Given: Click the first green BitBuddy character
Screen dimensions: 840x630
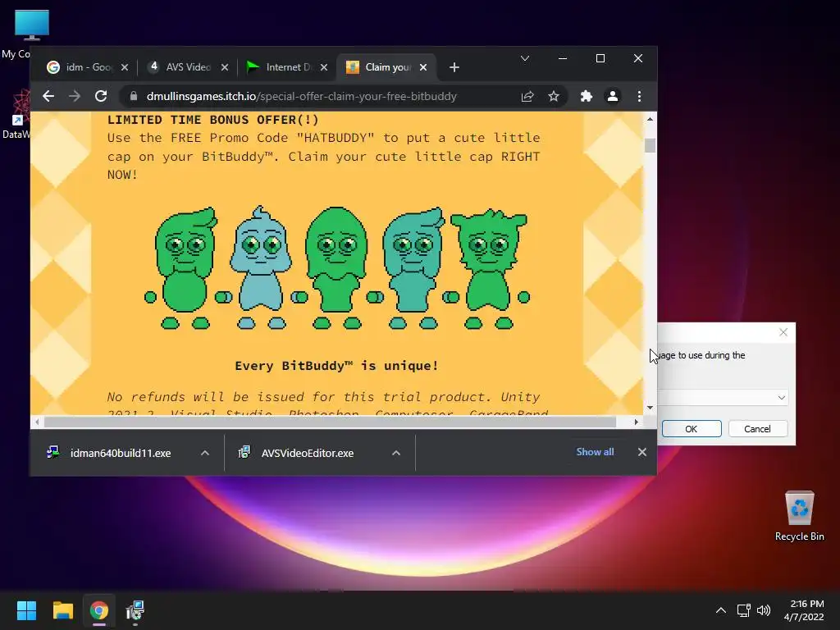Looking at the screenshot, I should click(185, 268).
